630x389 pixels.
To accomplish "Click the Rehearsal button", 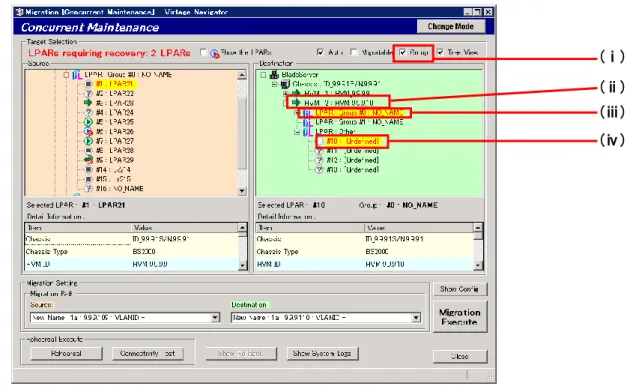I will pyautogui.click(x=66, y=354).
